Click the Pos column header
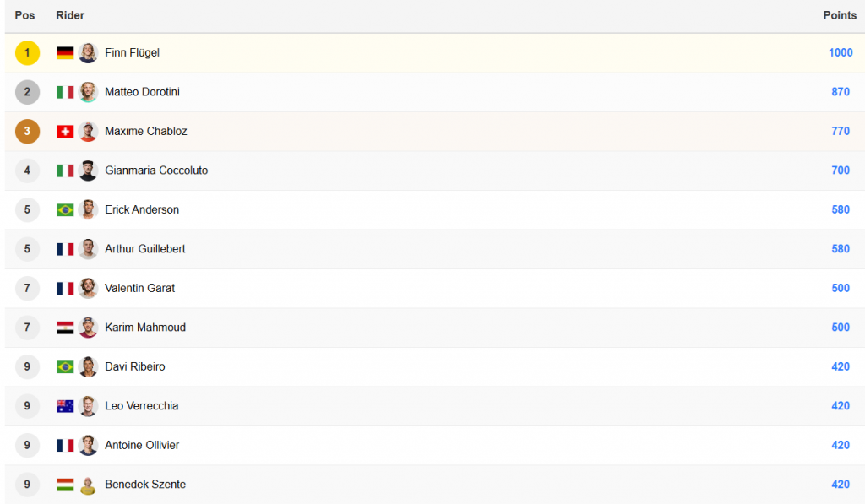 click(24, 16)
